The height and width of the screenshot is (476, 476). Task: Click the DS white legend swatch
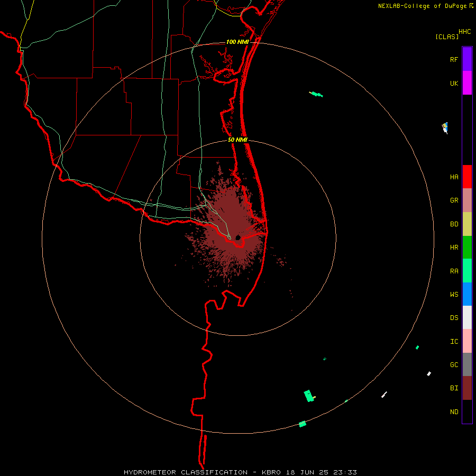(467, 317)
